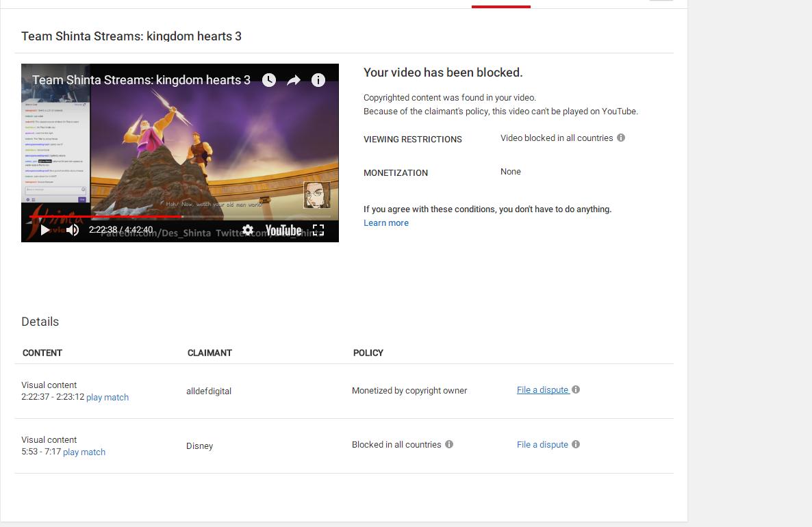Open video player settings gear

tap(248, 230)
